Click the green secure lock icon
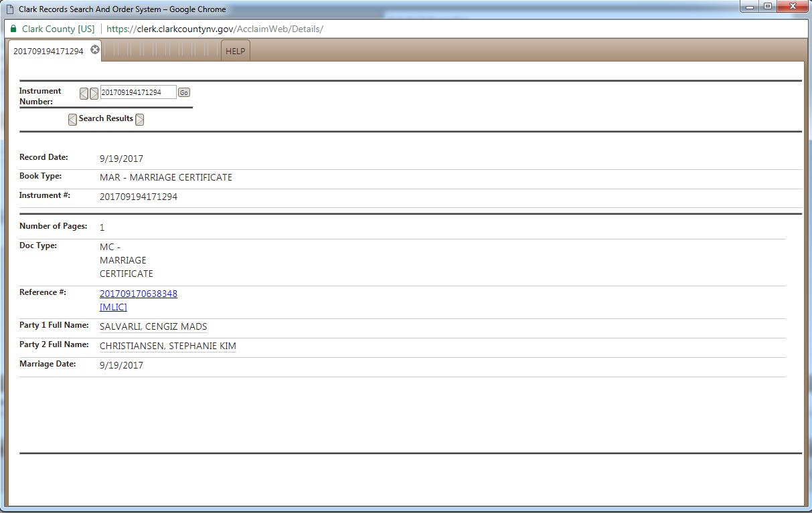The width and height of the screenshot is (812, 513). pyautogui.click(x=13, y=29)
